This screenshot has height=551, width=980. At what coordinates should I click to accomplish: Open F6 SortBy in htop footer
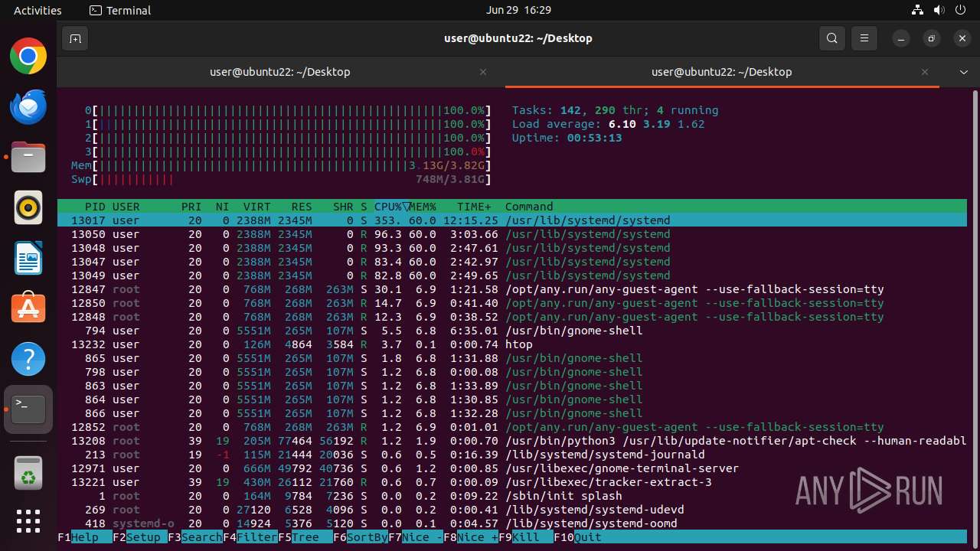[x=361, y=537]
